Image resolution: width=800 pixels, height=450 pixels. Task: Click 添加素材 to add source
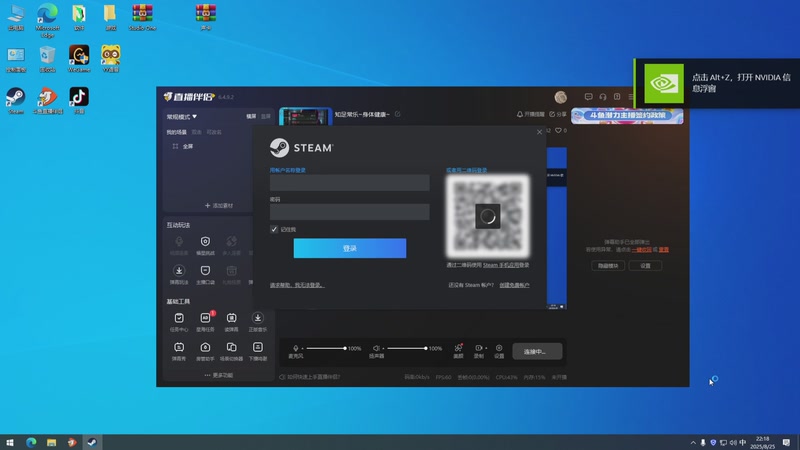(x=219, y=206)
